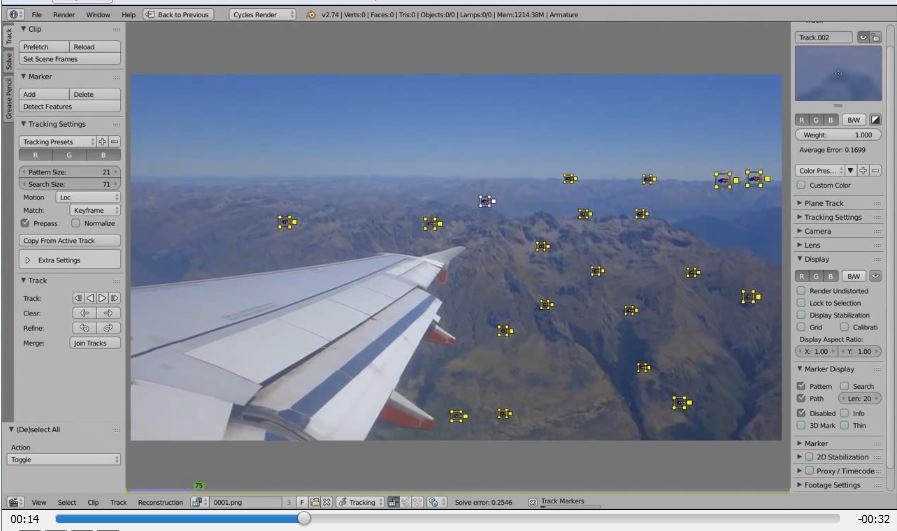Toggle Track.002 visibility eye icon

863,37
